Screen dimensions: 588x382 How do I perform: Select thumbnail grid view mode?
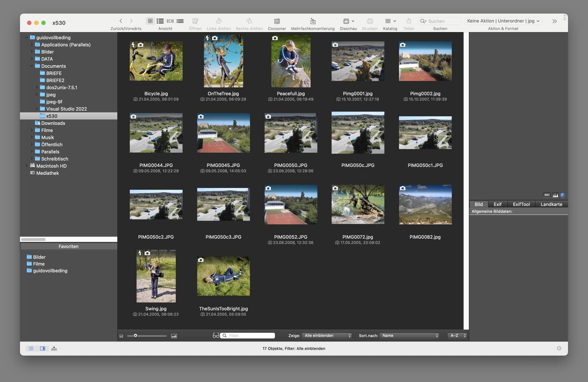tap(150, 21)
